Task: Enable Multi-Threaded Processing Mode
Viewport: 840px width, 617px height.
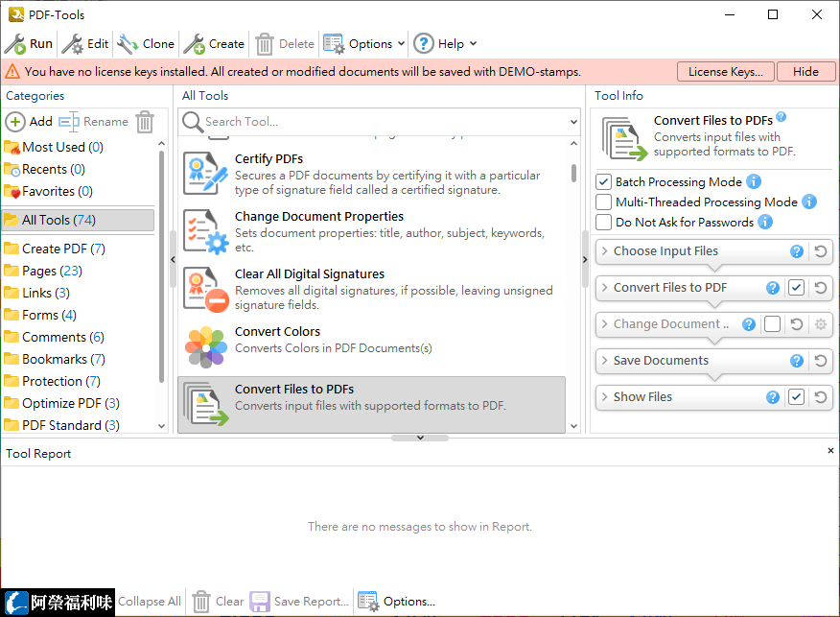Action: pyautogui.click(x=603, y=202)
